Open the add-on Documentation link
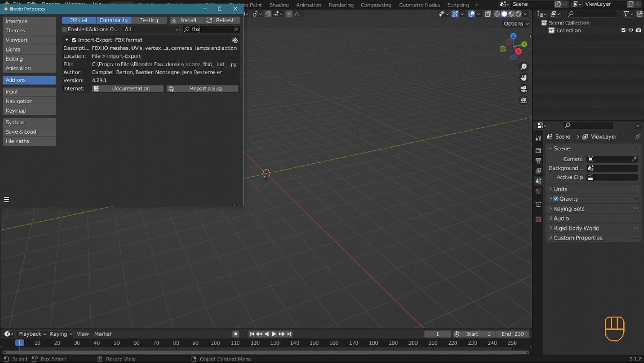Viewport: 644px width, 363px height. coord(128,89)
